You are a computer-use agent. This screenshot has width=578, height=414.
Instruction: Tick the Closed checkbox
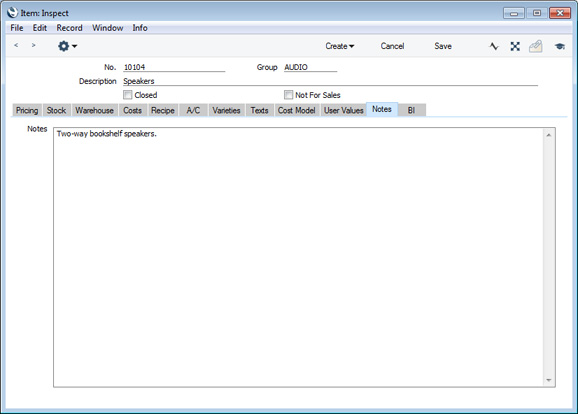click(128, 95)
